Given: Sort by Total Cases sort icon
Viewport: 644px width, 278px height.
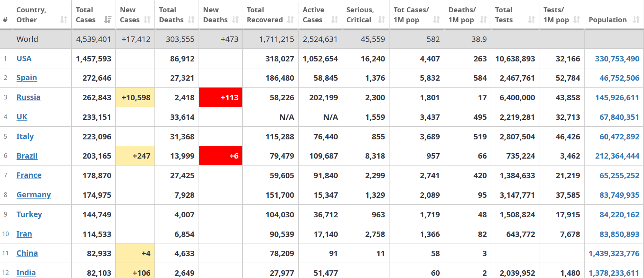Looking at the screenshot, I should pyautogui.click(x=108, y=20).
